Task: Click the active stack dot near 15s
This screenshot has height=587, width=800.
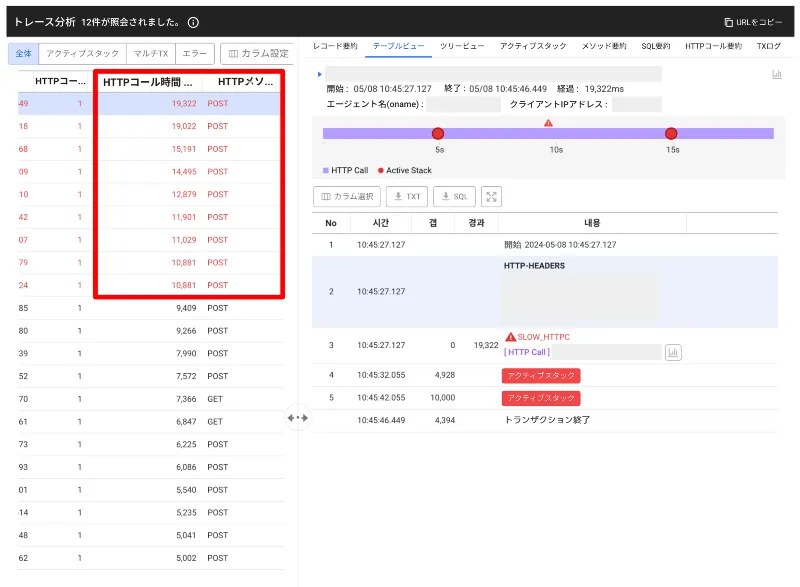Action: coord(671,134)
